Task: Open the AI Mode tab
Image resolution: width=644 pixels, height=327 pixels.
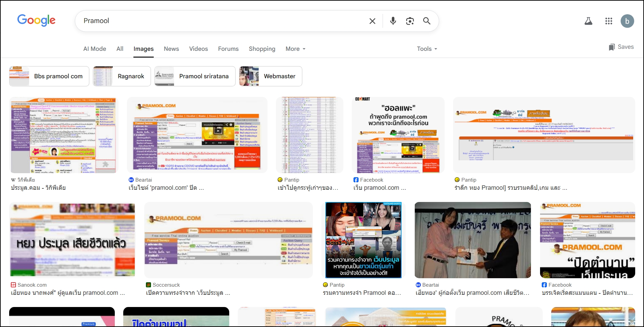Action: coord(94,49)
